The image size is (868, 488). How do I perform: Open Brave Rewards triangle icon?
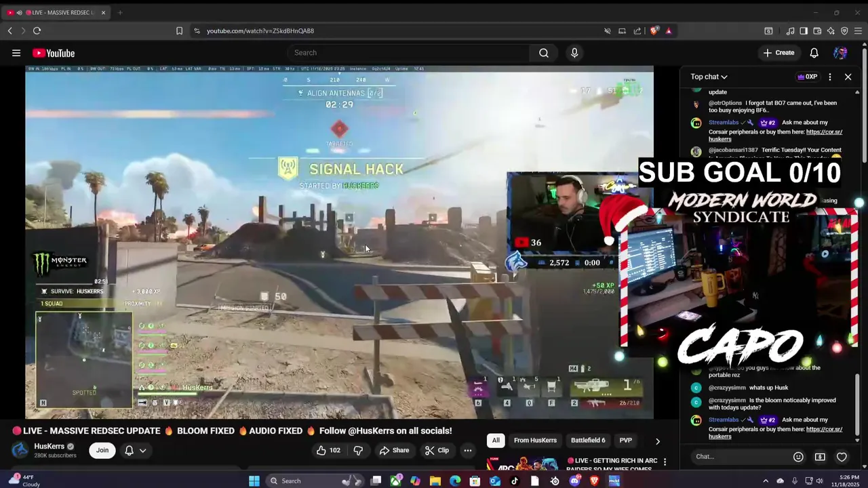point(669,30)
